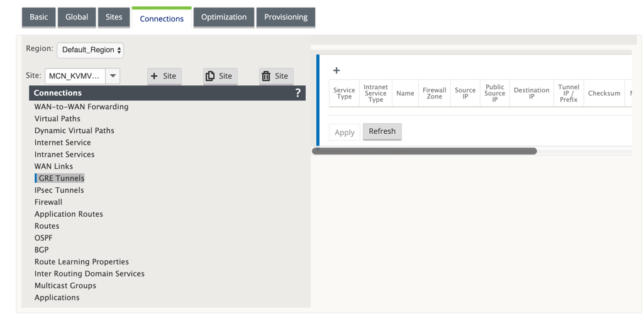The width and height of the screenshot is (644, 316).
Task: Click the MCN_KVMV site name field
Action: point(75,76)
